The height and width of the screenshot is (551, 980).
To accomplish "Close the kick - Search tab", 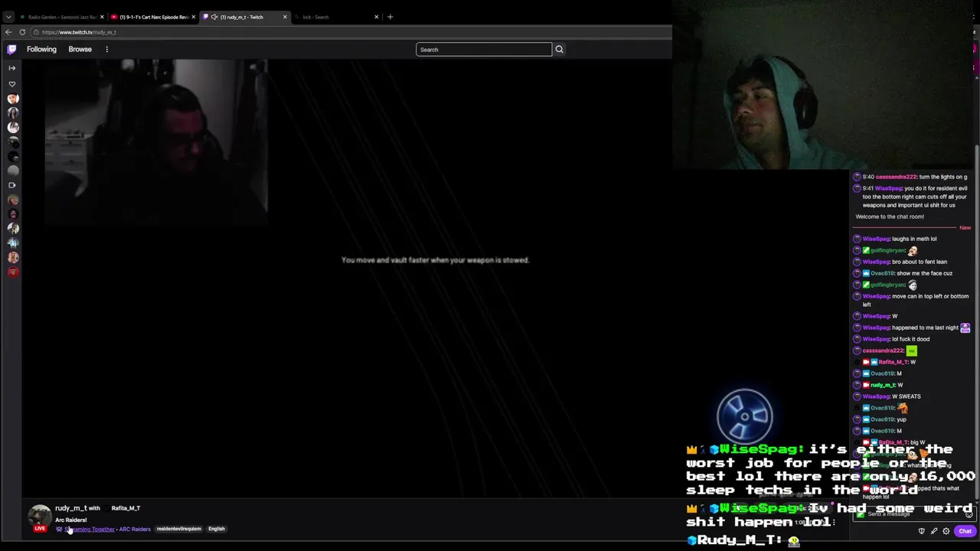I will coord(376,17).
